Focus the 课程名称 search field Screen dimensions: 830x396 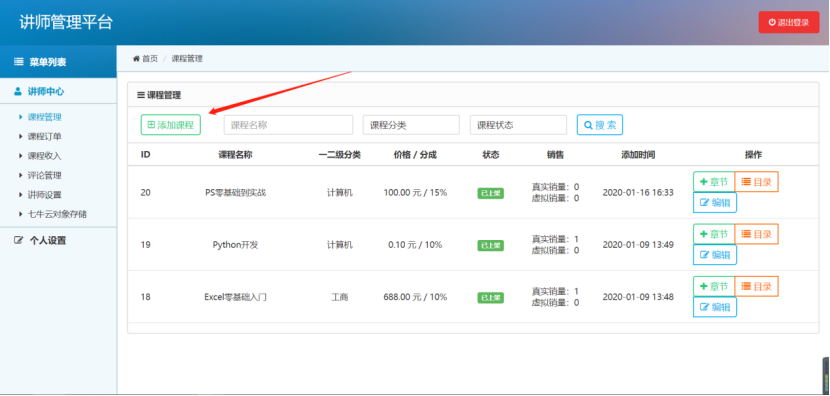tap(288, 125)
